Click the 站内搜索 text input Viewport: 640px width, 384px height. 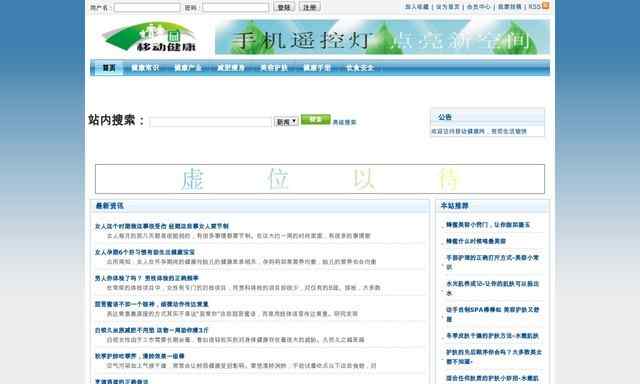[210, 122]
